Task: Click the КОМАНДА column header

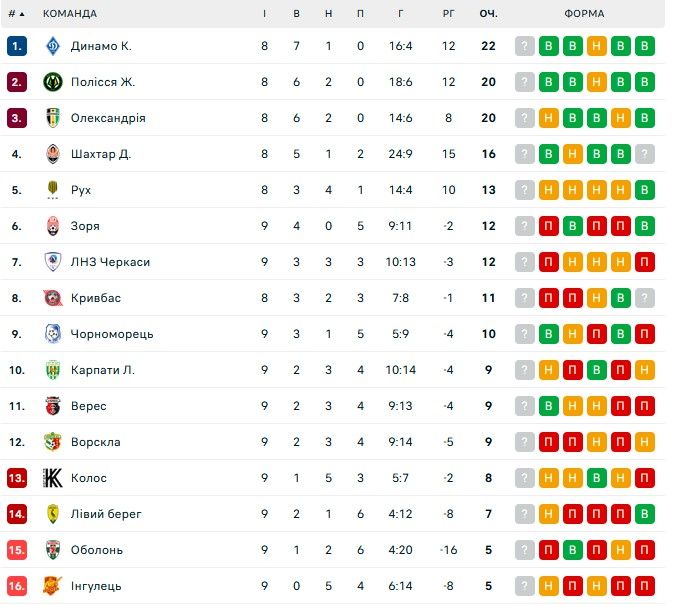Action: click(x=70, y=14)
